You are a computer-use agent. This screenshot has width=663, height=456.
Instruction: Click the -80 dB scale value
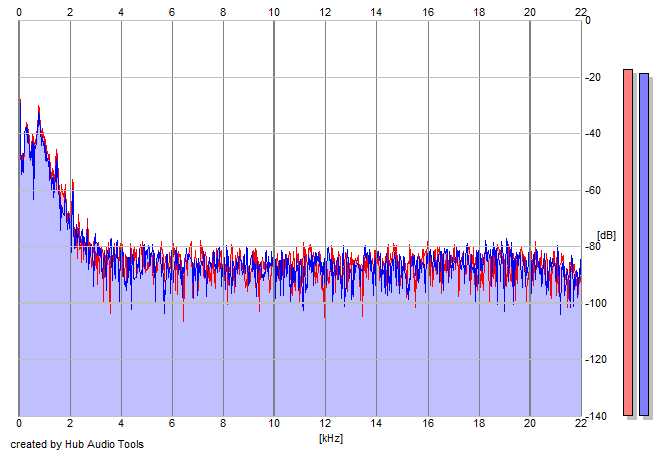[593, 247]
